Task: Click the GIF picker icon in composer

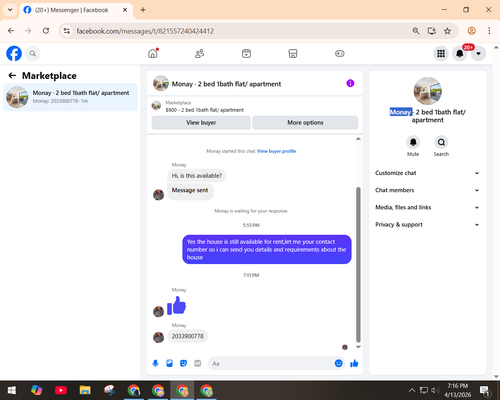Action: click(x=198, y=363)
